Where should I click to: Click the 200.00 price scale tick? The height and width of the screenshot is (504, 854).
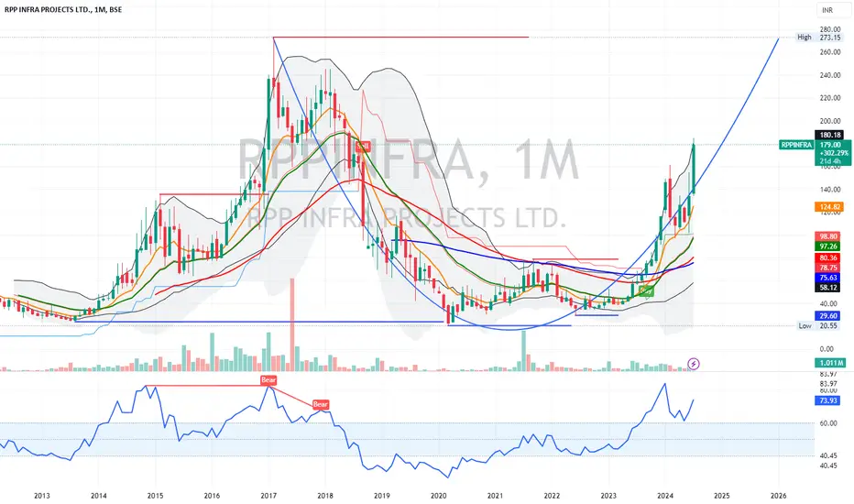coord(830,121)
